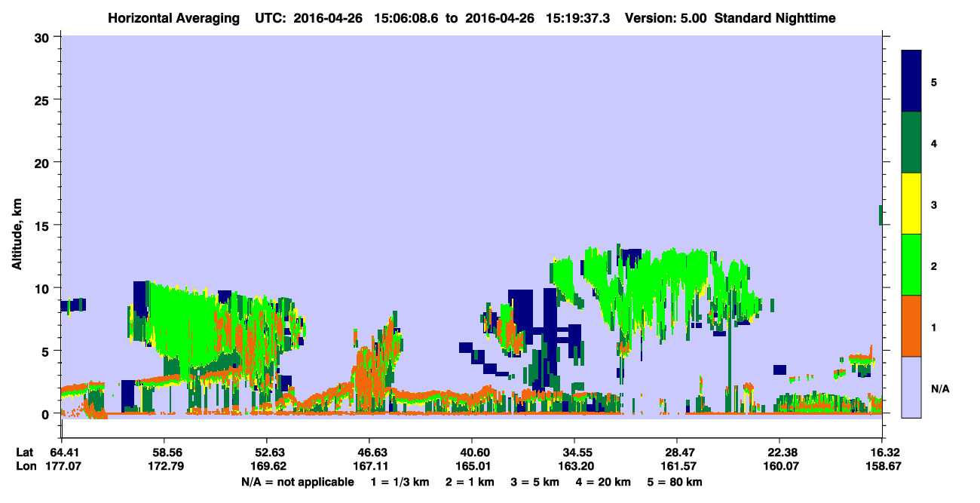Click 'Version: 5.00' in the title

(x=664, y=17)
